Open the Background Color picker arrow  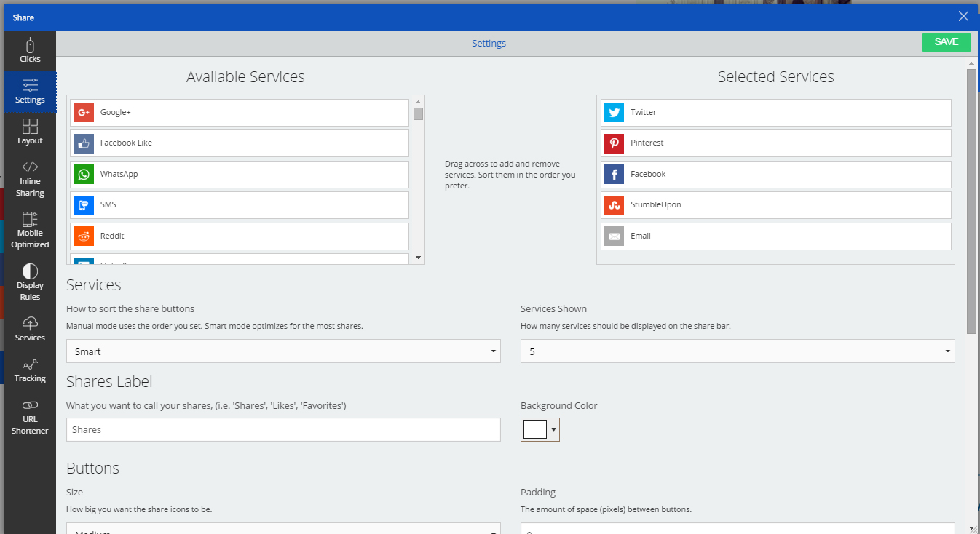click(x=553, y=430)
